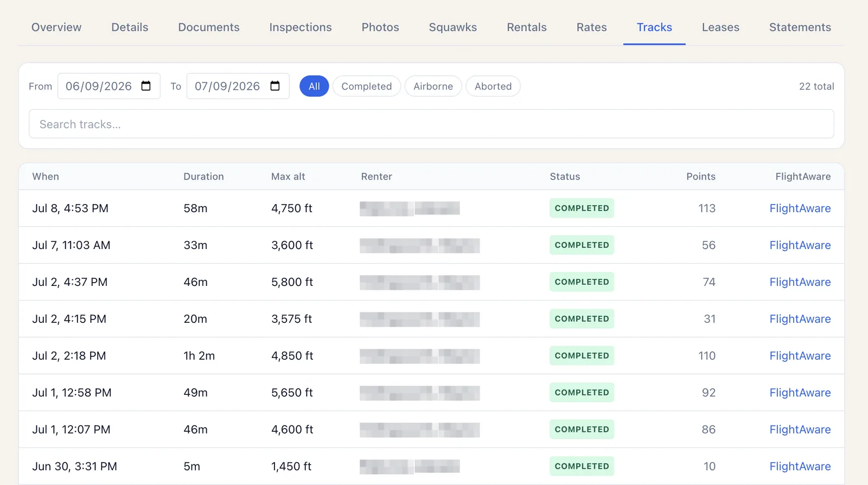Screen dimensions: 868x485
Task: Select the All filter pill
Action: [x=314, y=86]
